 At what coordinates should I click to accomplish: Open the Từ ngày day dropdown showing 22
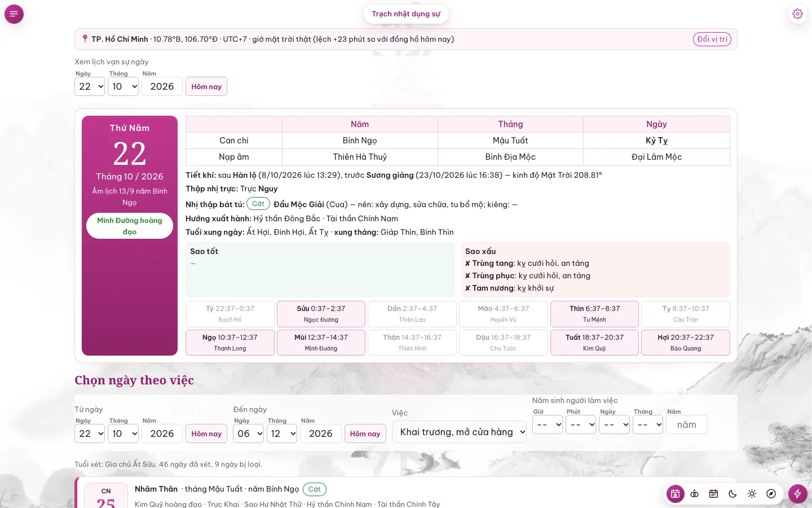[90, 433]
